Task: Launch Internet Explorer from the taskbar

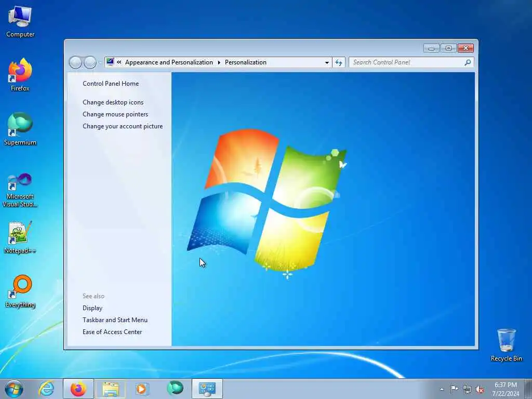Action: [x=46, y=389]
